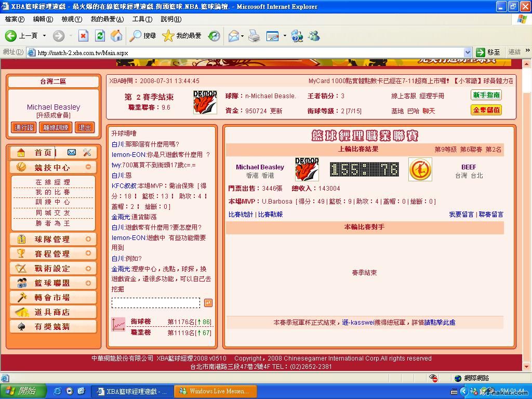This screenshot has height=399, width=532.
Task: Open Favorites (我的最愛) star button
Action: 181,36
